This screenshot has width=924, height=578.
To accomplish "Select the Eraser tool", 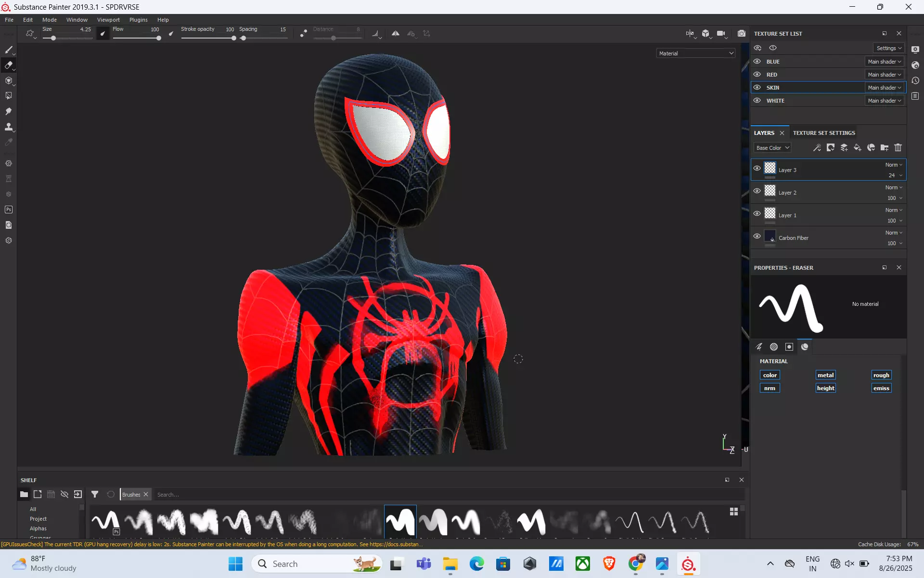I will point(9,65).
